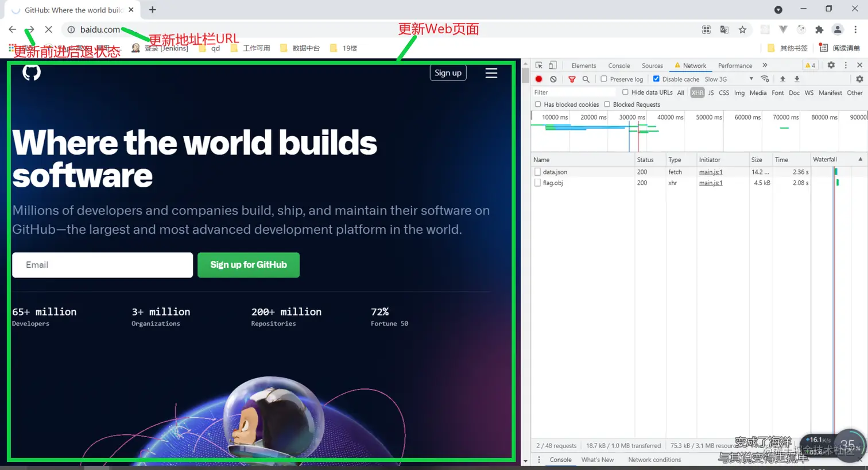Clear the network log
The width and height of the screenshot is (868, 470).
click(x=553, y=79)
